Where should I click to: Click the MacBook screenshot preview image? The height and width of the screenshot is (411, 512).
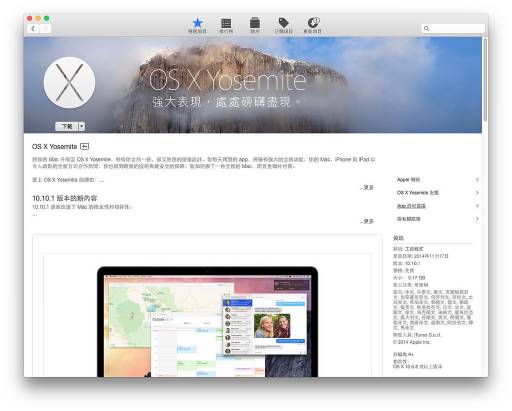[207, 322]
